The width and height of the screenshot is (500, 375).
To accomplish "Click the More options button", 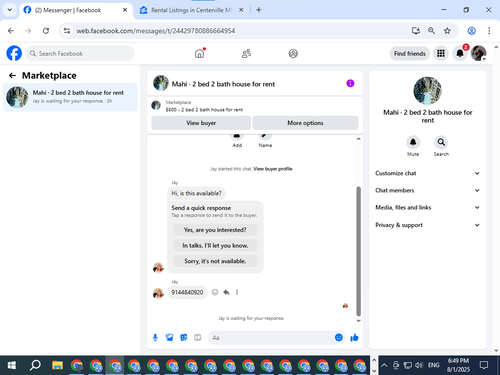I will (305, 123).
